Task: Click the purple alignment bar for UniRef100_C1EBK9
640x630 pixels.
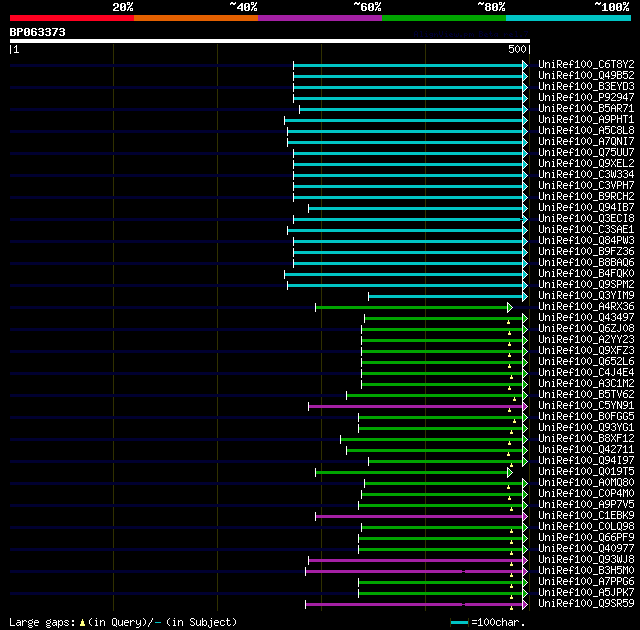Action: 422,517
